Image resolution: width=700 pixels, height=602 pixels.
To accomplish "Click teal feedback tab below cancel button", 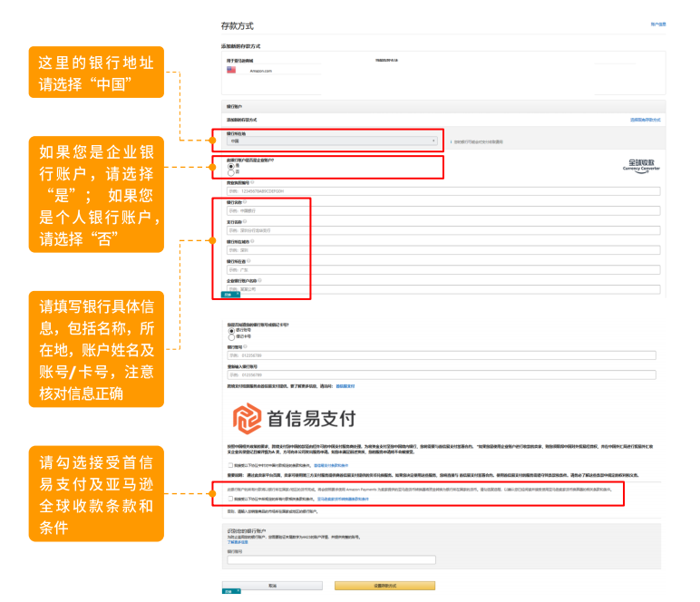I will pyautogui.click(x=231, y=591).
